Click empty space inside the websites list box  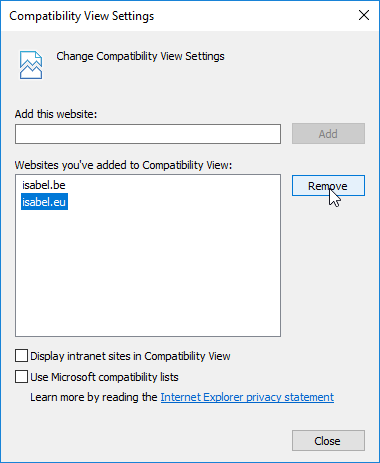[x=148, y=273]
